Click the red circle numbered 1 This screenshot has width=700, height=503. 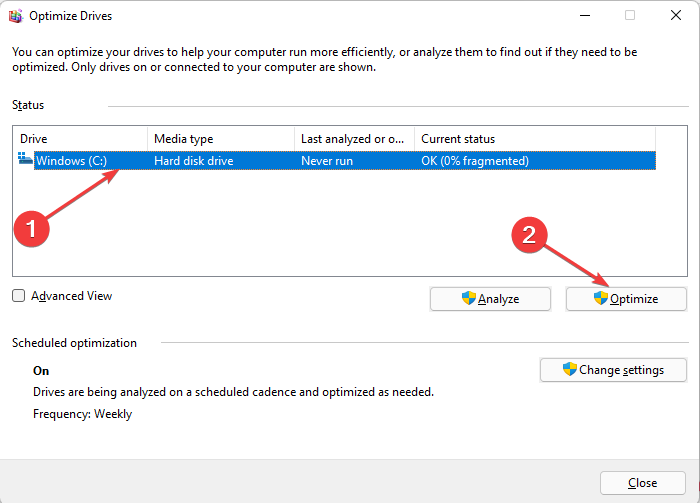[x=34, y=228]
